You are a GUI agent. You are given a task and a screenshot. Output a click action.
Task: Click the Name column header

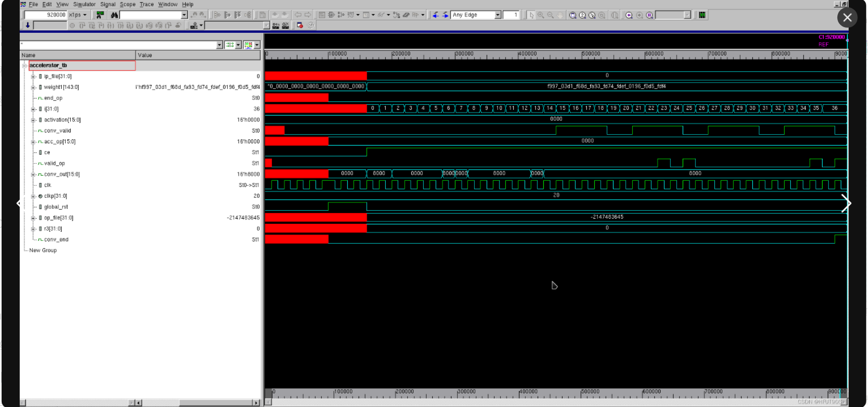[x=78, y=55]
